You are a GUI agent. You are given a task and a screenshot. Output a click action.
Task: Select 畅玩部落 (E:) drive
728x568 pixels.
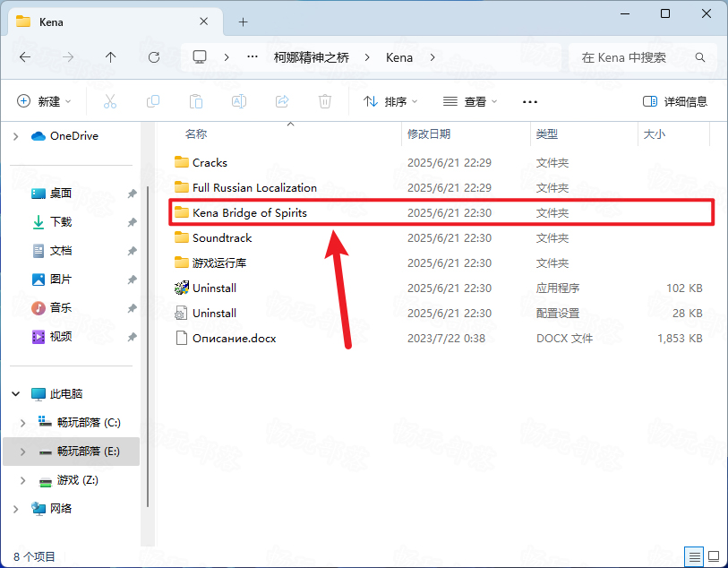(x=71, y=452)
